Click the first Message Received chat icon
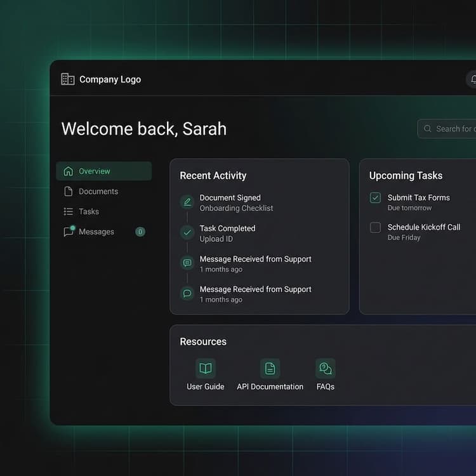 [187, 263]
